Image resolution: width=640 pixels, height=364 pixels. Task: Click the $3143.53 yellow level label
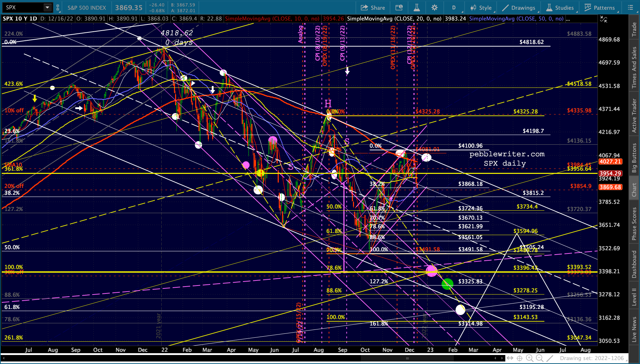point(525,317)
